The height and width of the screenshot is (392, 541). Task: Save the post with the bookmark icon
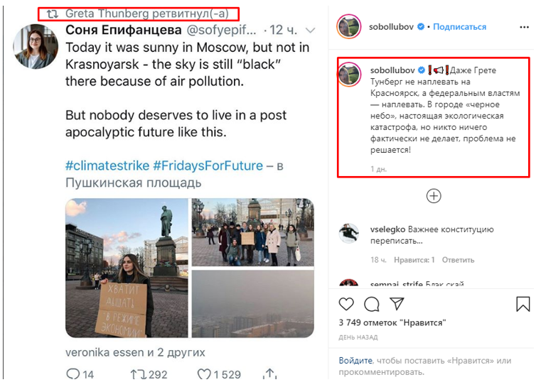523,305
